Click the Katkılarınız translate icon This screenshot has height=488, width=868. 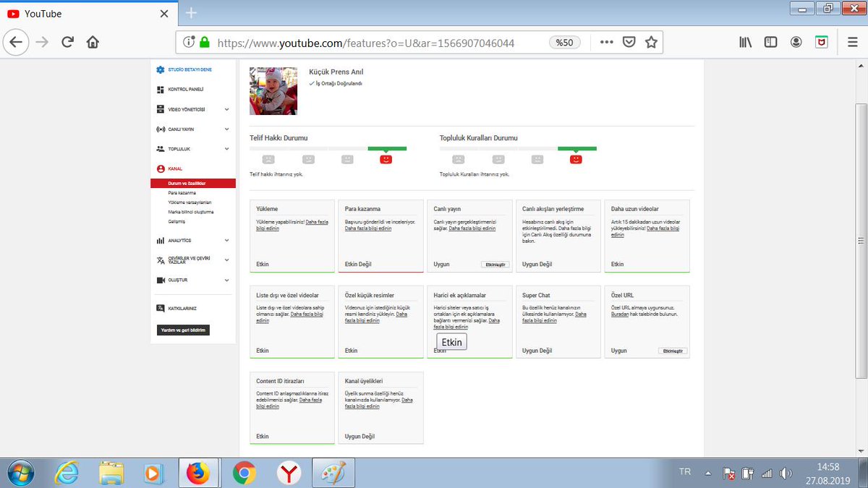point(161,308)
